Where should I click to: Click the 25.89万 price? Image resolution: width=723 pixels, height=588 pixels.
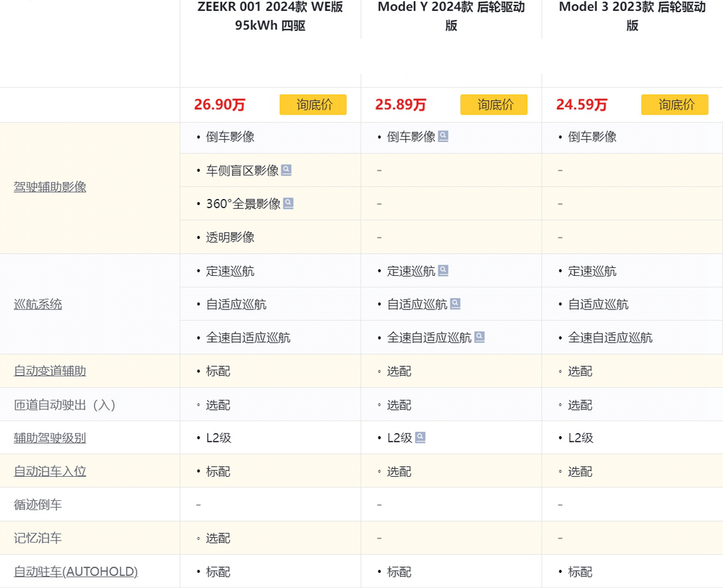400,104
